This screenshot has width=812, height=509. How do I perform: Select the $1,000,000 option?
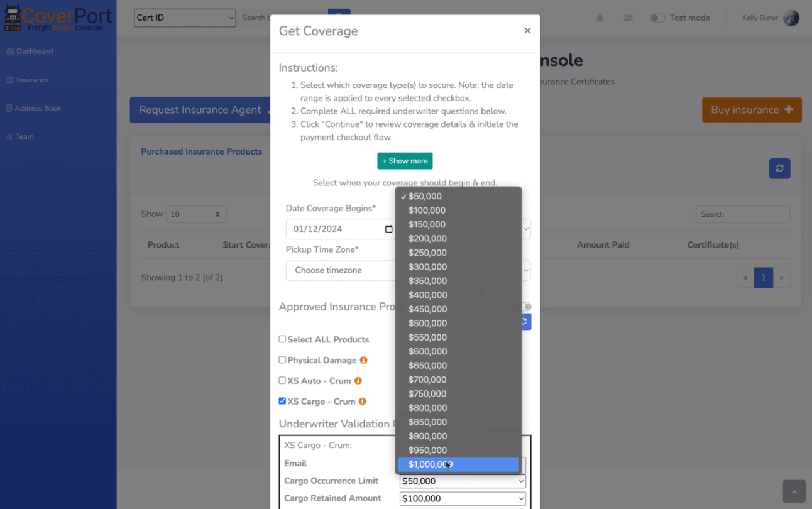click(x=431, y=464)
